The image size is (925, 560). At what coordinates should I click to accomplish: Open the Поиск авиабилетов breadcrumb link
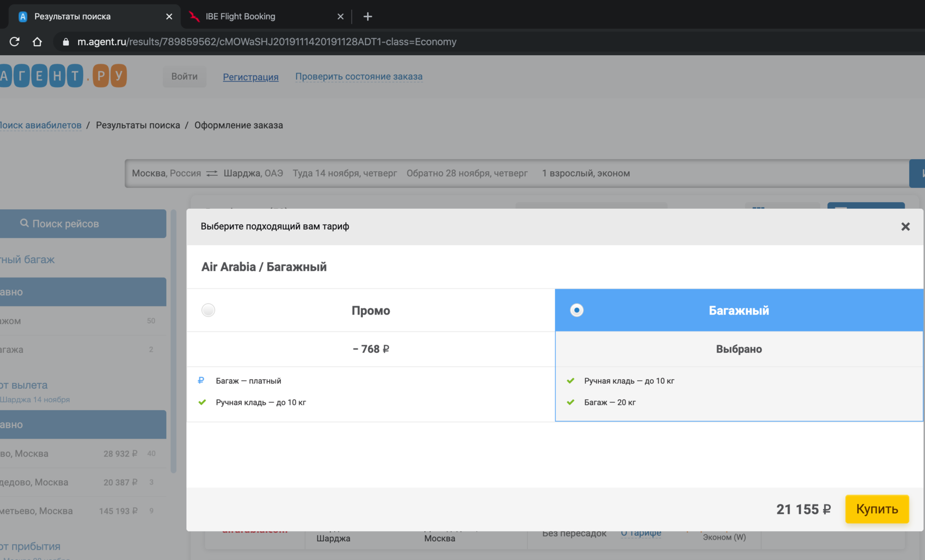click(41, 125)
